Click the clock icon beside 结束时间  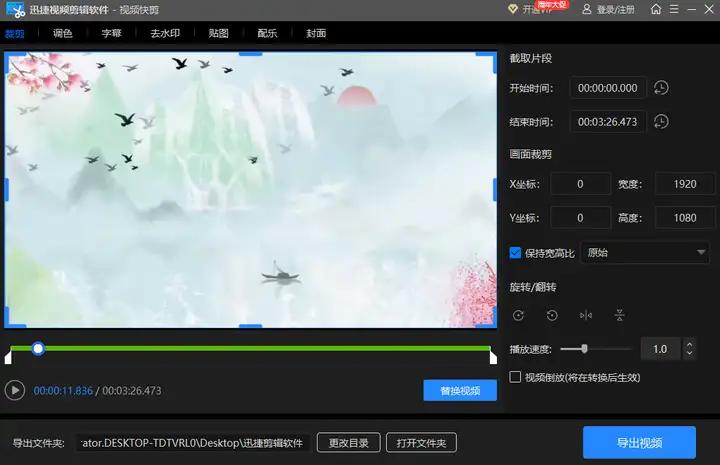(x=661, y=122)
